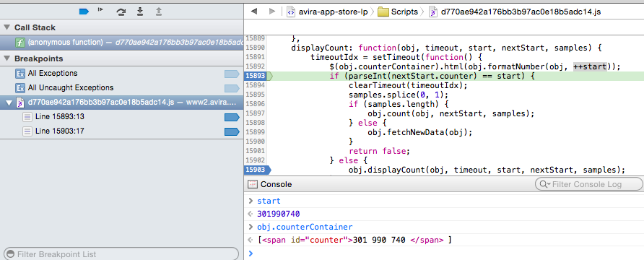Select breakpoint Line 15893:13
This screenshot has width=644, height=260.
[x=121, y=117]
